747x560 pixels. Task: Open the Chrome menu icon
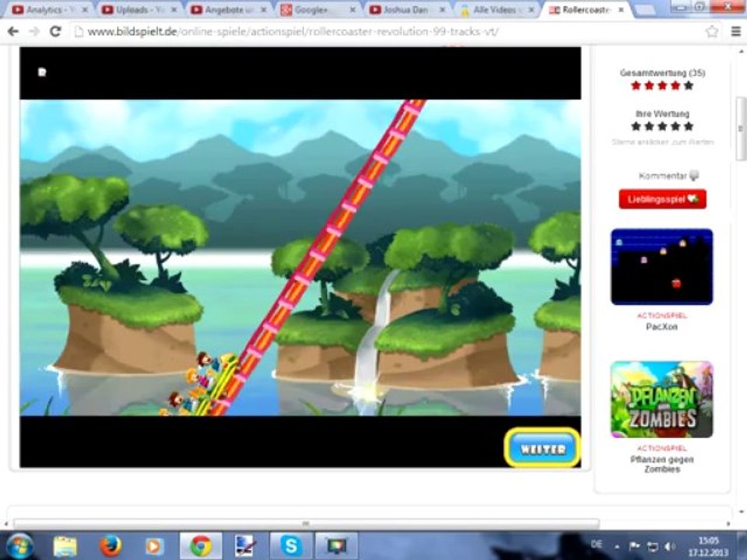coord(735,31)
